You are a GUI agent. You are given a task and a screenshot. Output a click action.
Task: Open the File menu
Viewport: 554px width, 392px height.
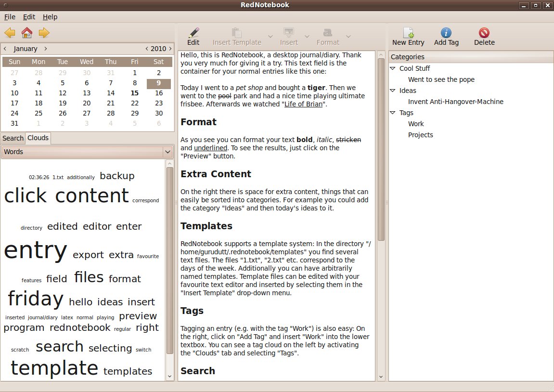tap(9, 17)
